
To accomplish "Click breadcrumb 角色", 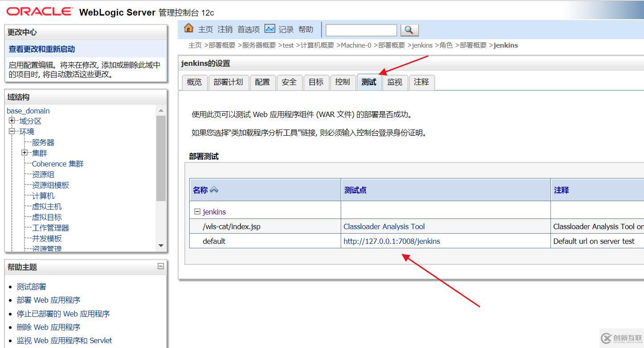I will coord(446,45).
